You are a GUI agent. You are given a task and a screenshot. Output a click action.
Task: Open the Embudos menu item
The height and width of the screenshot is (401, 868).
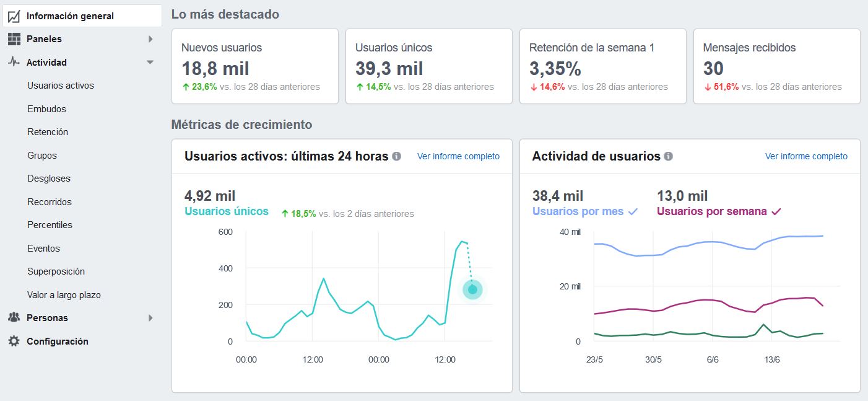coord(46,109)
